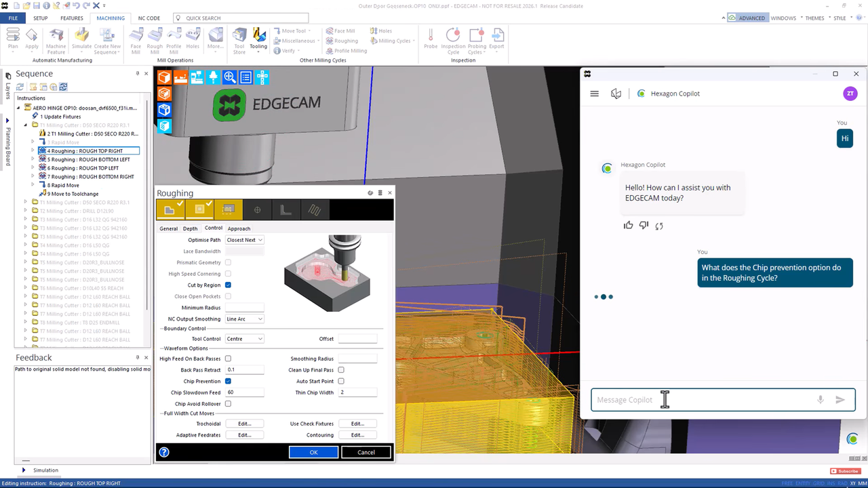The image size is (868, 488).
Task: Expand the T2 Milling Cutter : DRILL D12L90 node
Action: pyautogui.click(x=26, y=211)
